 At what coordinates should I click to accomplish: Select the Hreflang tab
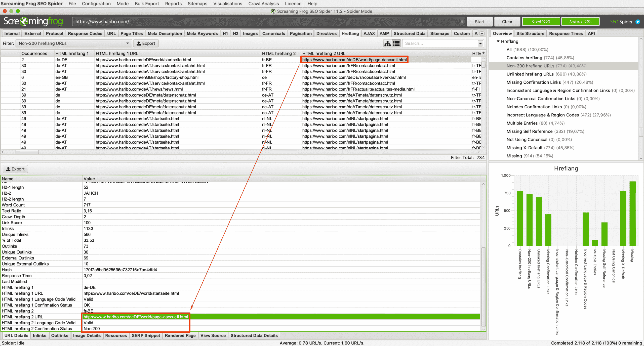[350, 33]
